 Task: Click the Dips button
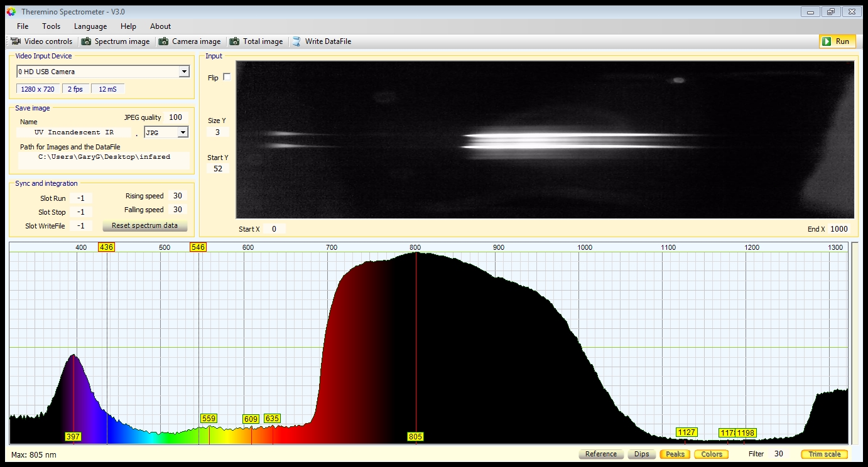(x=641, y=454)
